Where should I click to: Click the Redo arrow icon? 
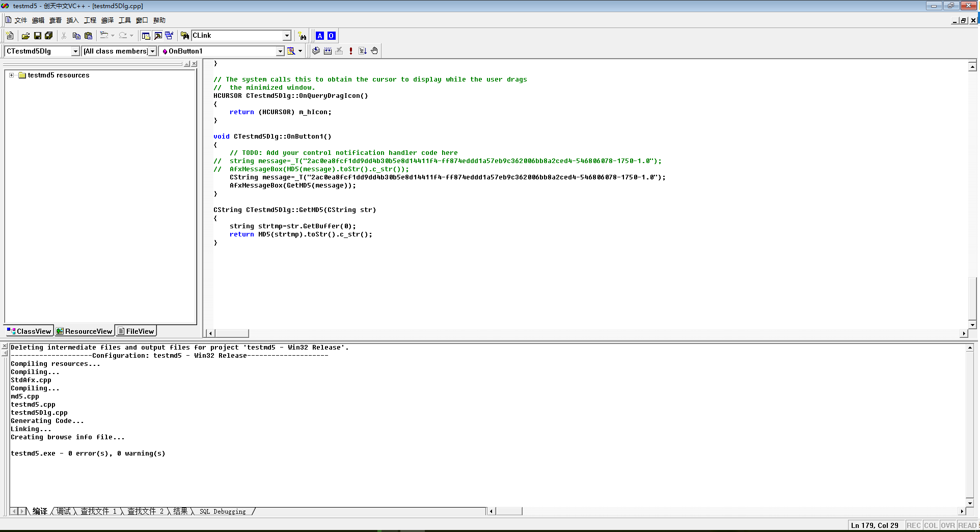123,36
